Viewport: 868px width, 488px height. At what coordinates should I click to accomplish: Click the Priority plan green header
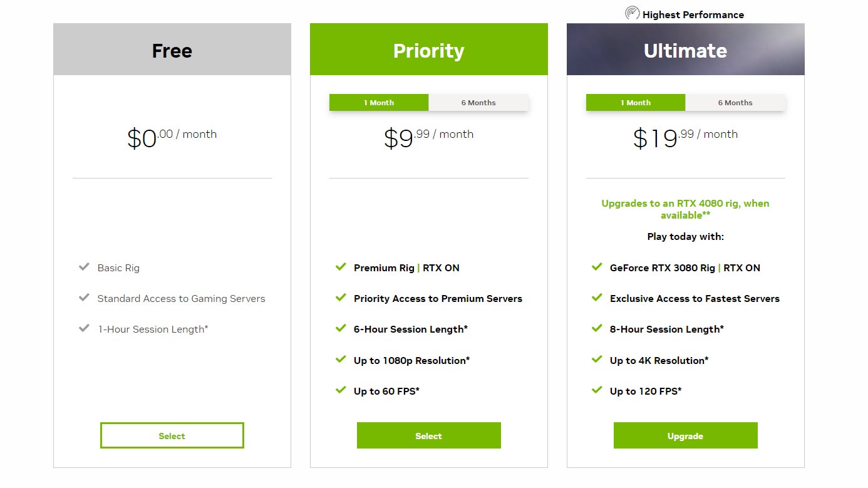click(429, 50)
